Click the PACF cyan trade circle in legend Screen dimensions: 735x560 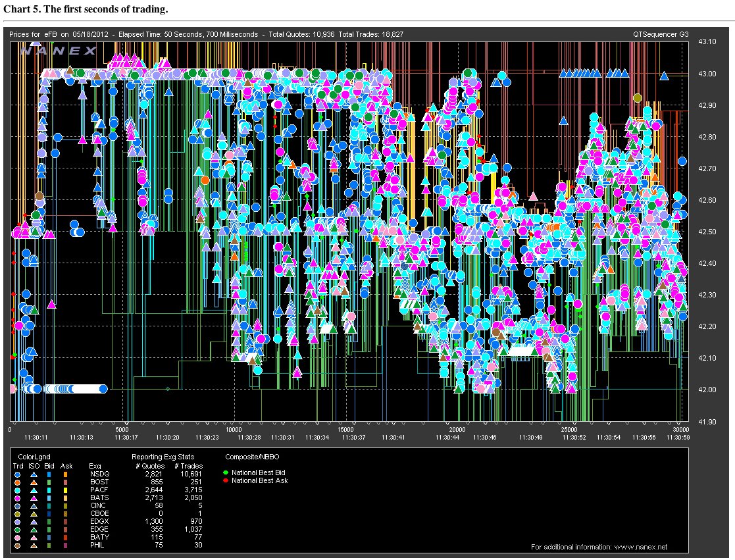[18, 490]
